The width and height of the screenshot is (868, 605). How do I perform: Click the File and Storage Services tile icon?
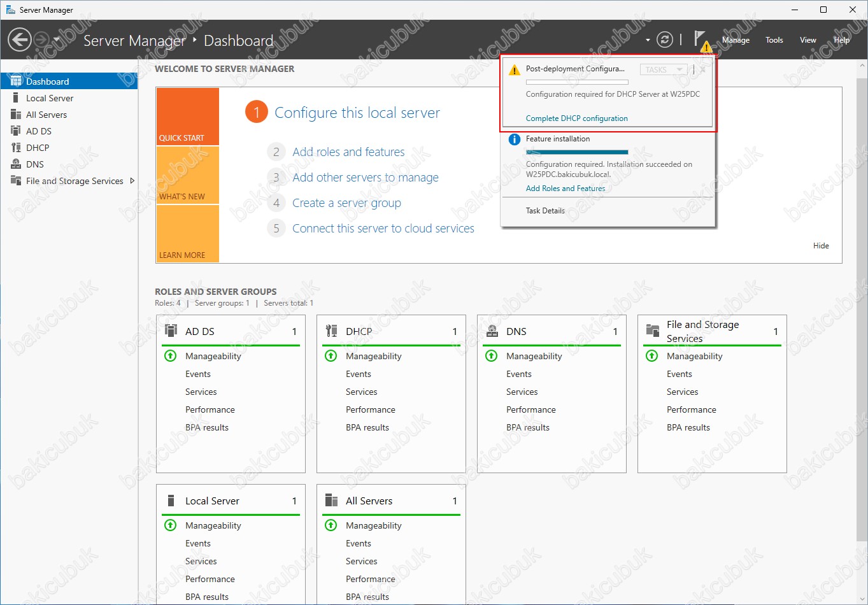pyautogui.click(x=652, y=330)
